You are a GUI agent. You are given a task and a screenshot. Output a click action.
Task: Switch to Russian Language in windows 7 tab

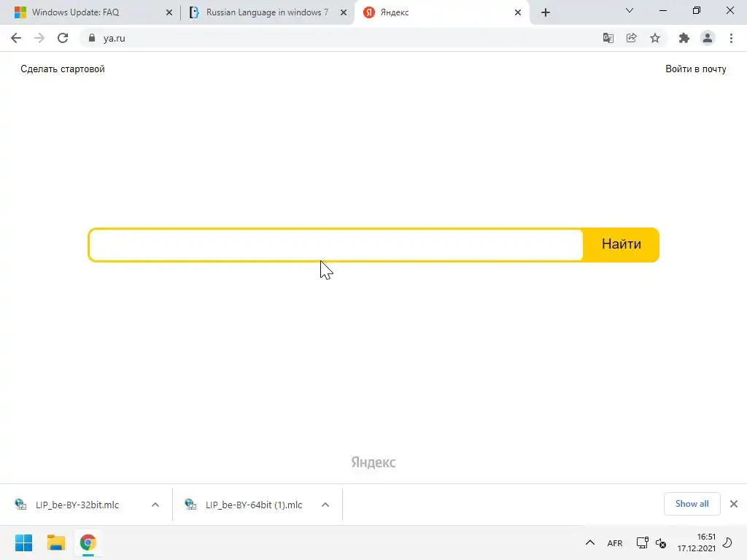(x=267, y=12)
